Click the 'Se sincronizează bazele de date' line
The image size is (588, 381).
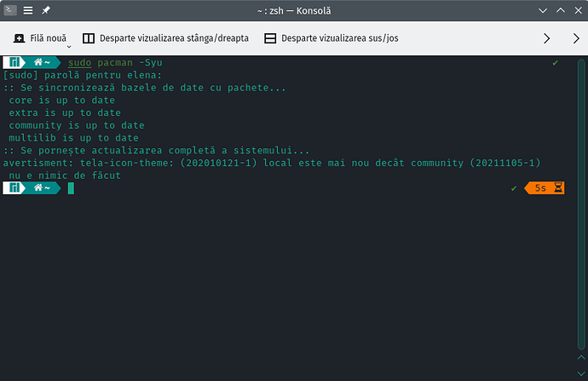[144, 88]
